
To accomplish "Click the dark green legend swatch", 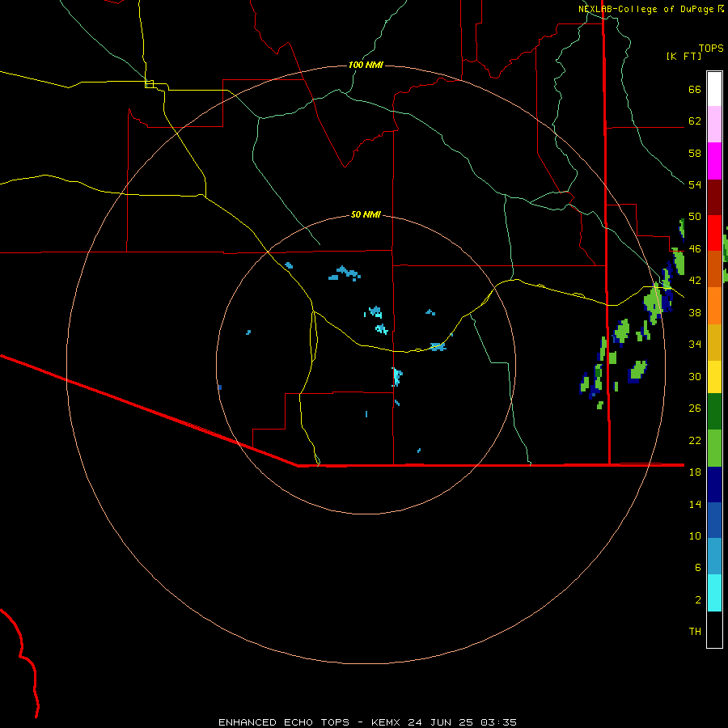I will point(714,412).
